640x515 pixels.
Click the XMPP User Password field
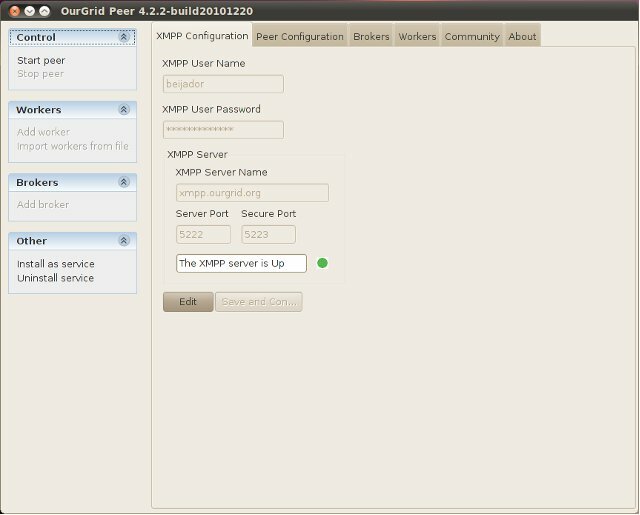click(223, 130)
